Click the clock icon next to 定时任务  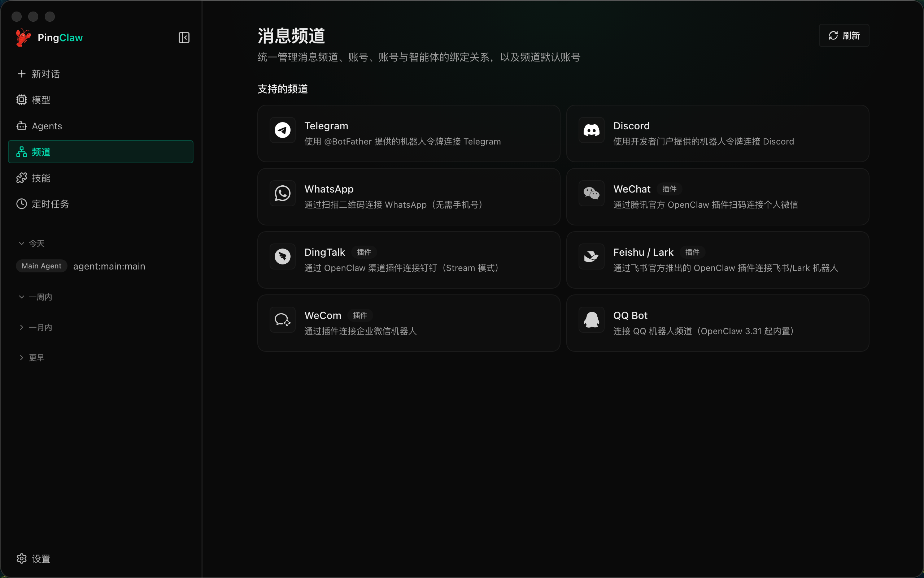[x=21, y=204]
